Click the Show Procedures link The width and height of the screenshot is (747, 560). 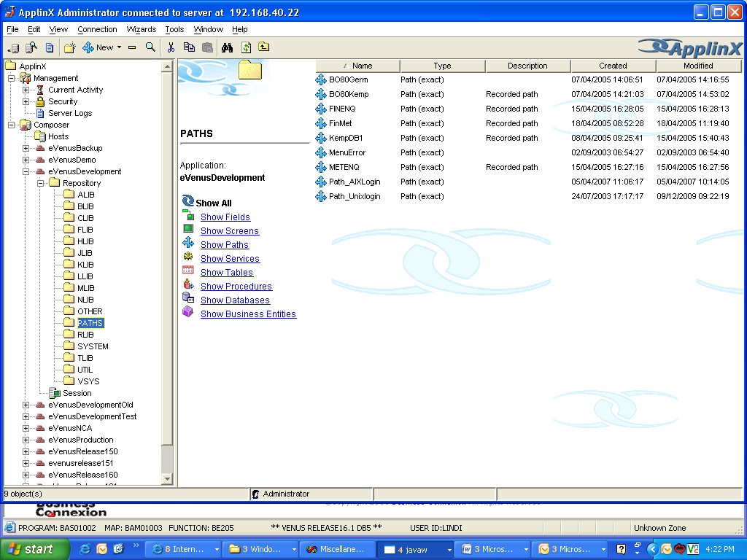click(x=236, y=286)
